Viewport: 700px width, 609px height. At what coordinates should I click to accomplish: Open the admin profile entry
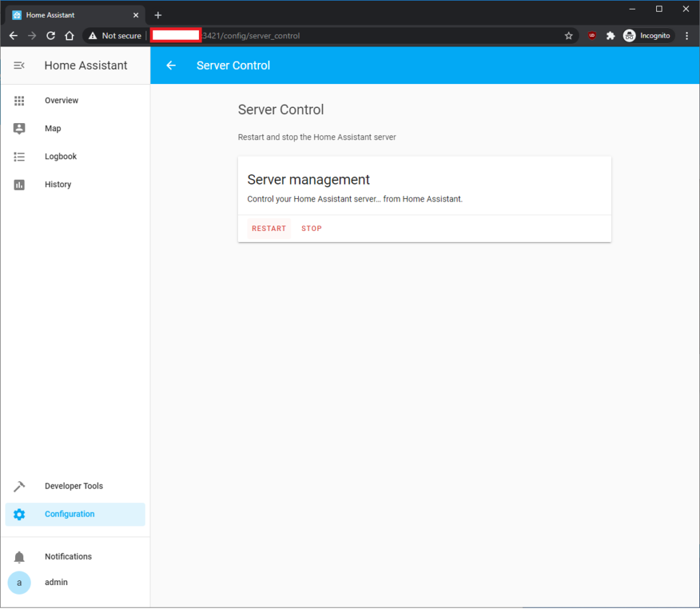(x=75, y=582)
